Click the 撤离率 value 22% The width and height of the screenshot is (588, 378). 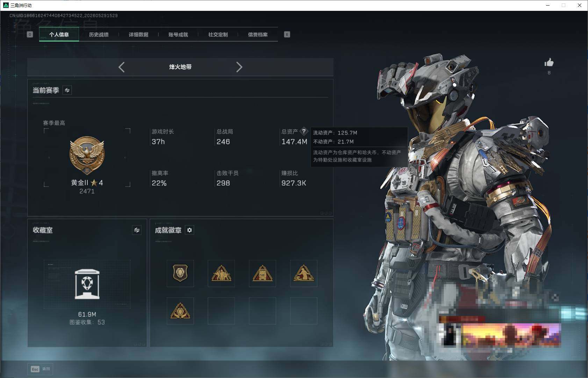[x=159, y=183]
